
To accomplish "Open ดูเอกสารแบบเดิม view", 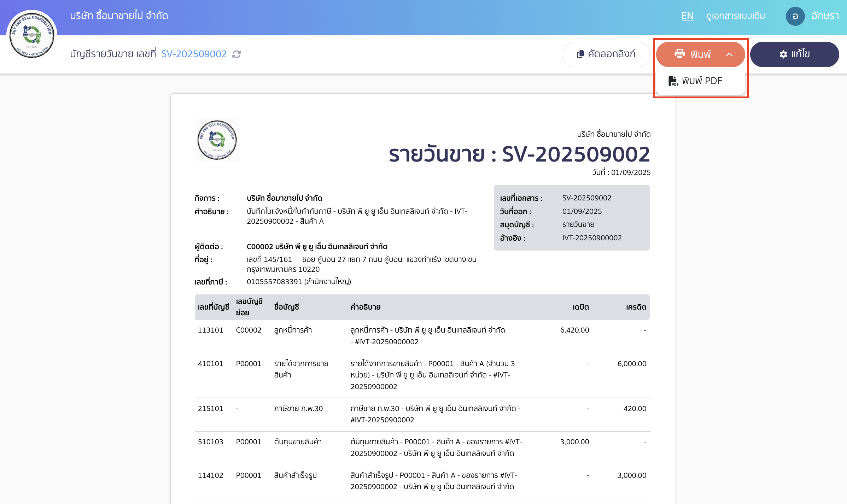I will click(x=736, y=16).
